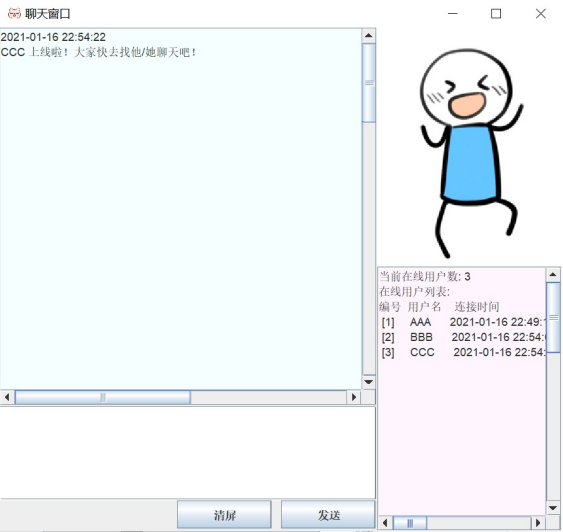Click the chat log up scroll arrow
Viewport: 563px width, 532px height.
368,36
